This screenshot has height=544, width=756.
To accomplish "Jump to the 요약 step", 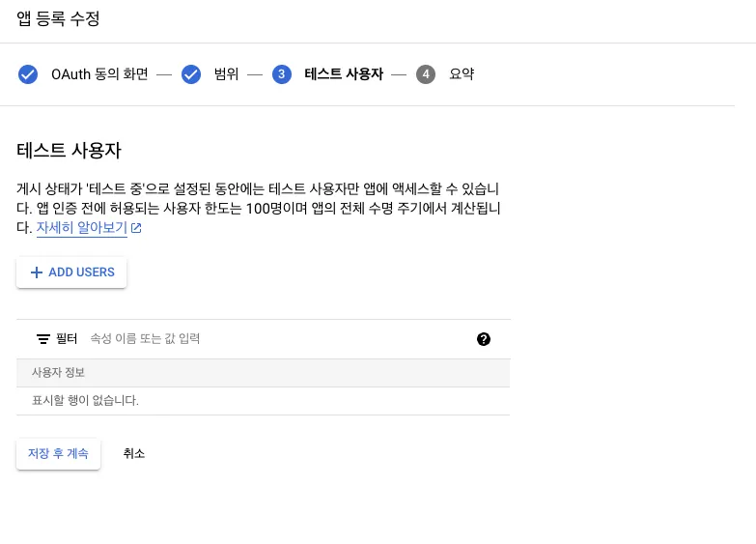I will pos(462,74).
